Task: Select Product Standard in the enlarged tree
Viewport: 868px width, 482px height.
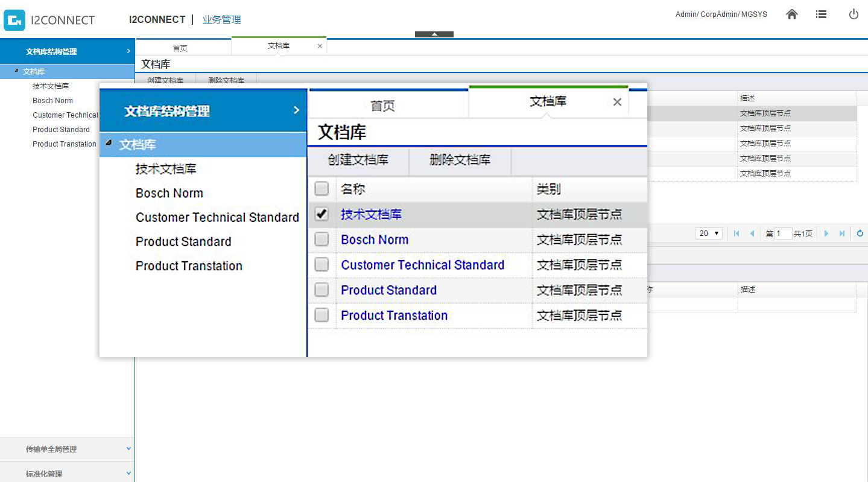Action: [x=183, y=241]
